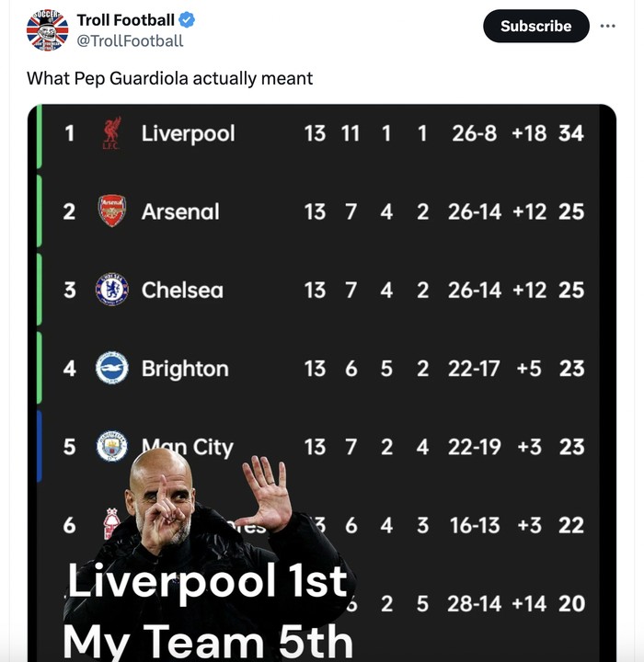Select the Liverpool team name in table
This screenshot has height=662, width=644.
click(188, 133)
